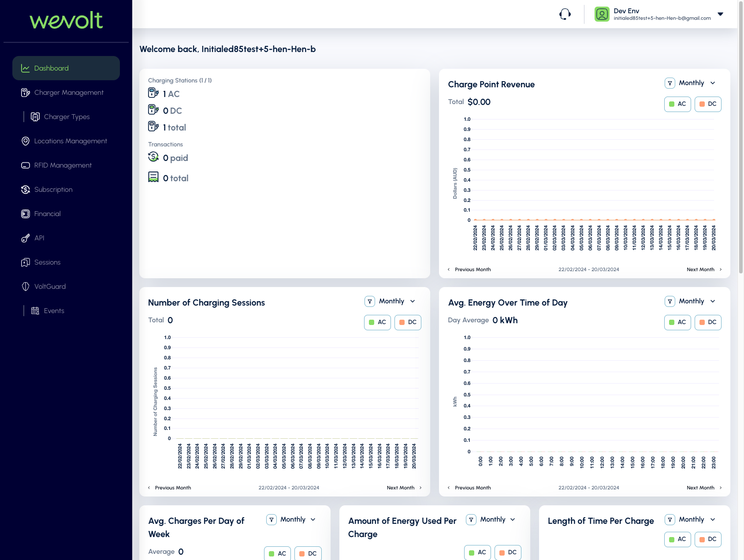Open the Dashboard menu item
This screenshot has height=560, width=744.
point(66,68)
